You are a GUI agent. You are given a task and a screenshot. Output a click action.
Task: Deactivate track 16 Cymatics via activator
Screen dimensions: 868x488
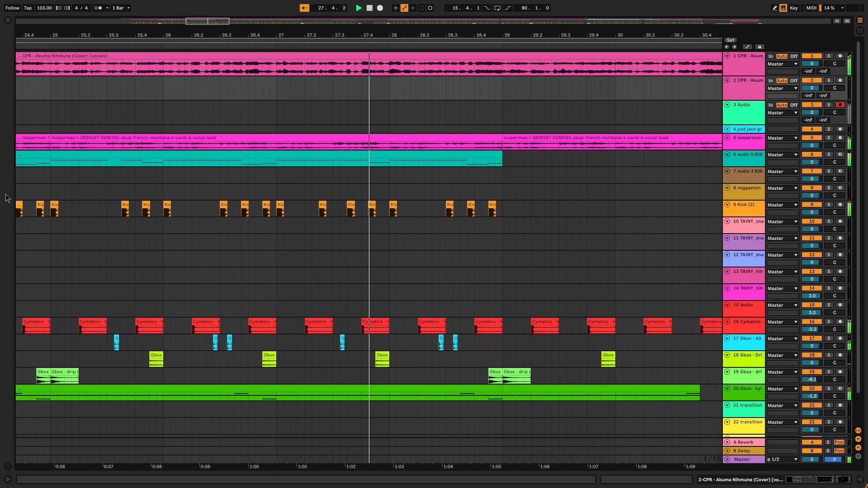[811, 322]
